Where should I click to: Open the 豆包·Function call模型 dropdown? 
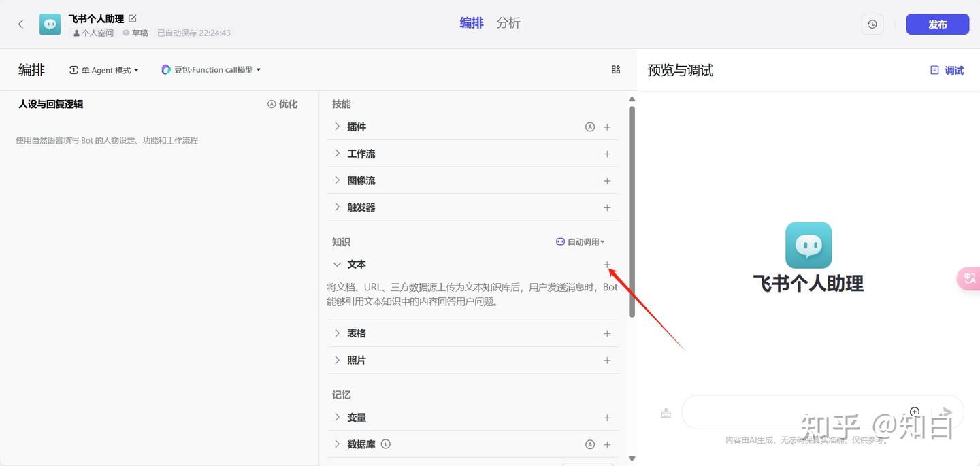pyautogui.click(x=211, y=70)
